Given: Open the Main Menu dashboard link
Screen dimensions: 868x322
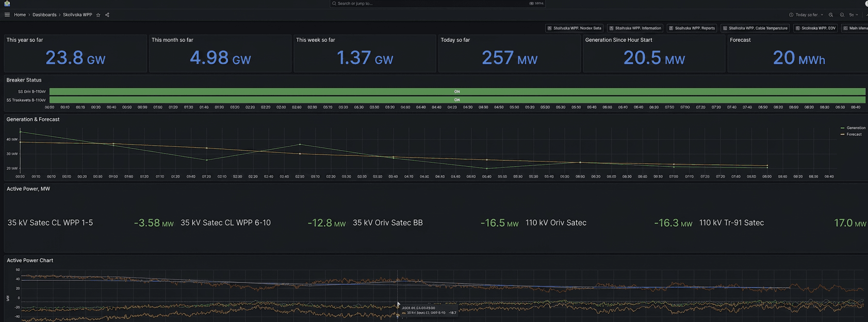Looking at the screenshot, I should [855, 28].
